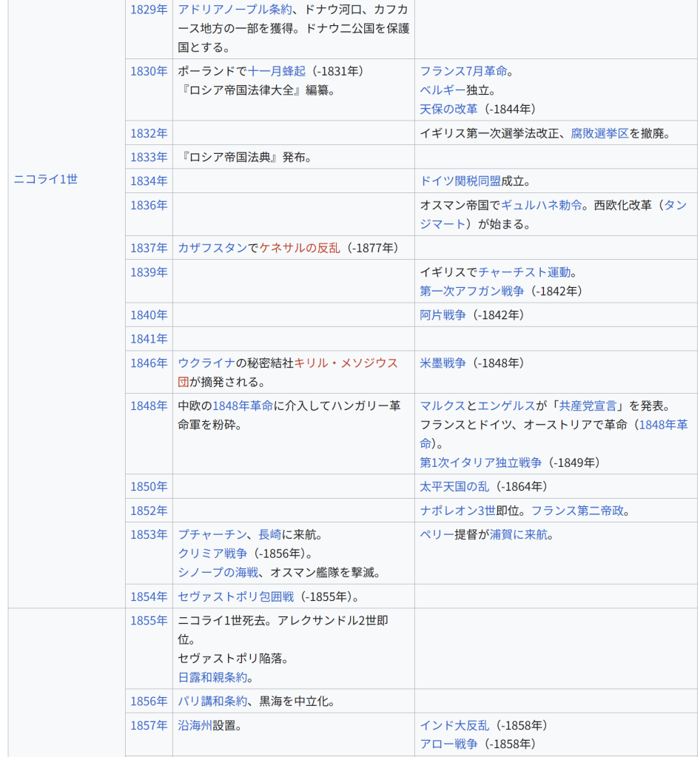The image size is (700, 757).
Task: Click ニコライ1世 in the left column
Action: pos(45,179)
